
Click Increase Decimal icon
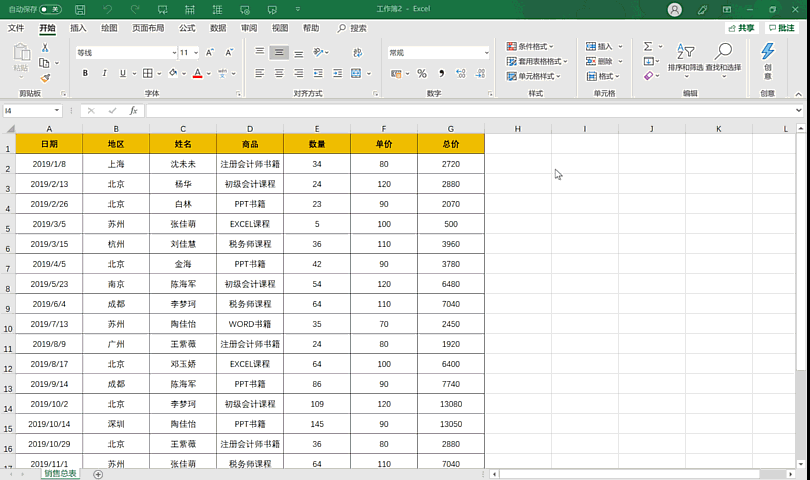pos(461,73)
